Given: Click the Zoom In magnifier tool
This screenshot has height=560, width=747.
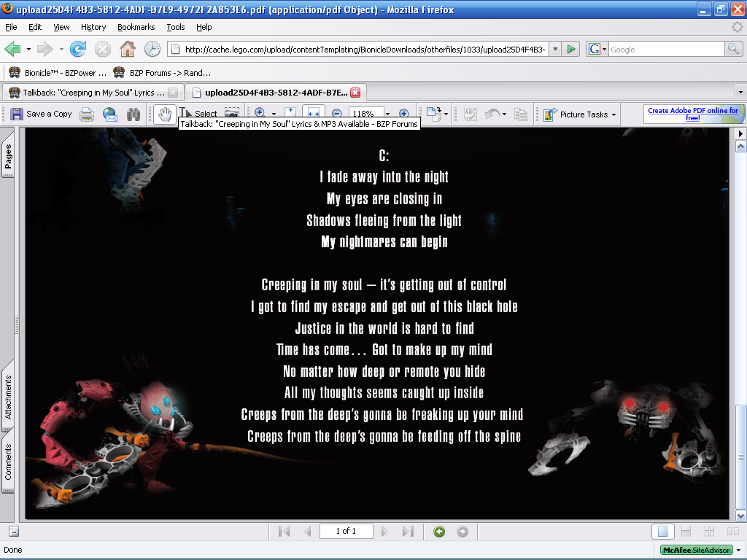Looking at the screenshot, I should 260,112.
